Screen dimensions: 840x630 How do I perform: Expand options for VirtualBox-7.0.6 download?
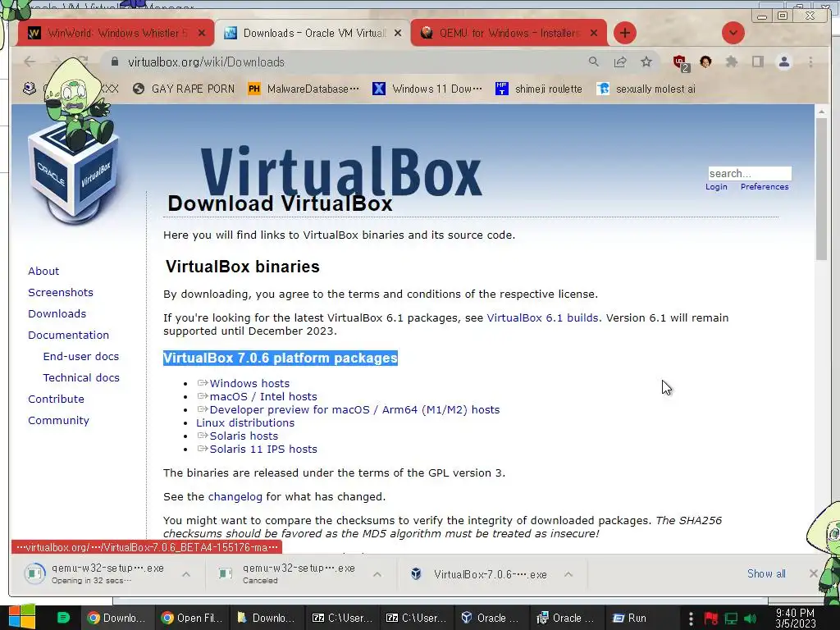point(568,574)
